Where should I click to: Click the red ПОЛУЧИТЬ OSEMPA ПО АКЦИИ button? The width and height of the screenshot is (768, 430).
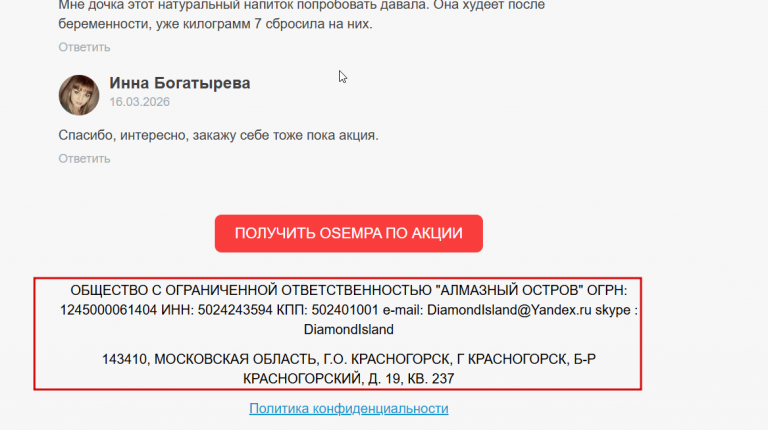(x=348, y=233)
